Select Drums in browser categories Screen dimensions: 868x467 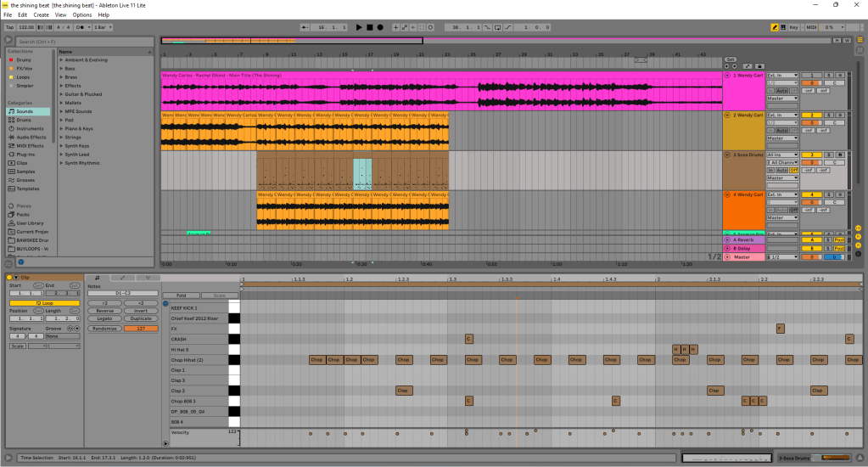[x=24, y=120]
